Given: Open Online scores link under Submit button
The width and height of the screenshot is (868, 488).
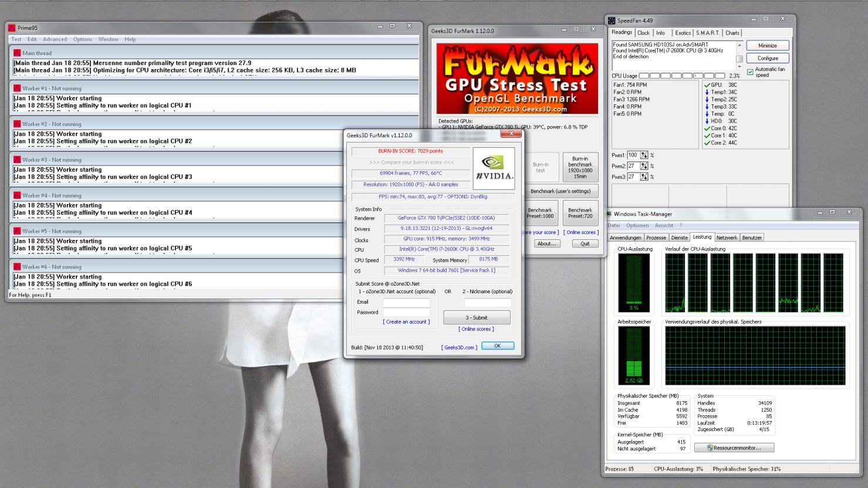Looking at the screenshot, I should click(x=476, y=329).
